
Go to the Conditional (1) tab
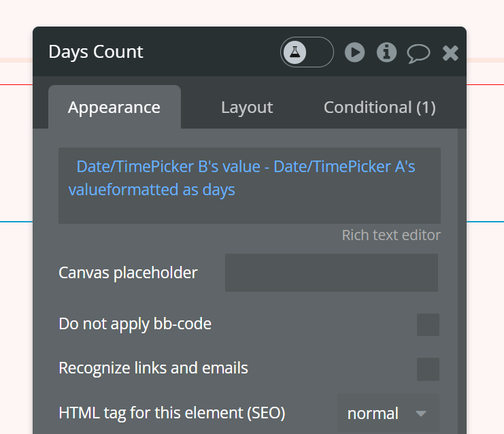coord(380,107)
